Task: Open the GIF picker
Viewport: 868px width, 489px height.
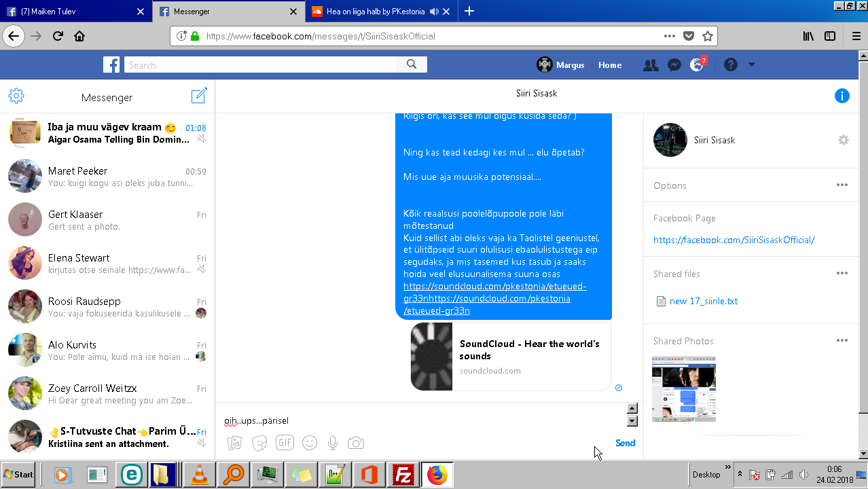Action: (285, 443)
